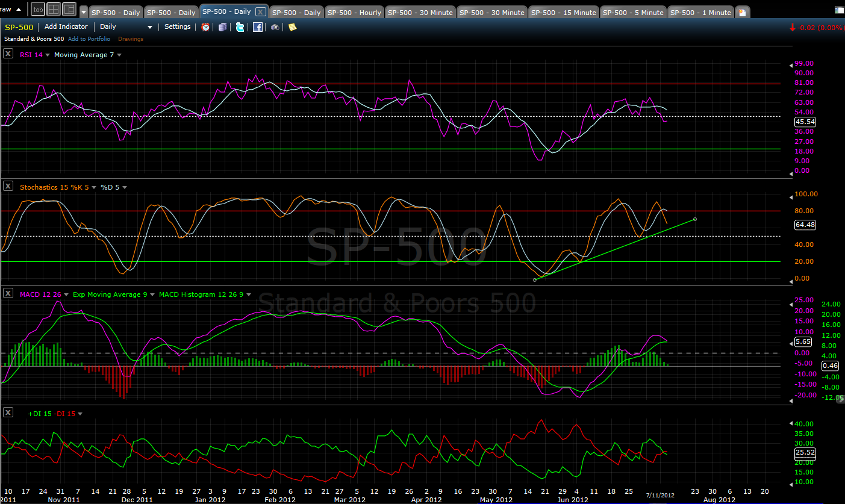
Task: Click the MACD histogram value 0.46
Action: point(830,366)
